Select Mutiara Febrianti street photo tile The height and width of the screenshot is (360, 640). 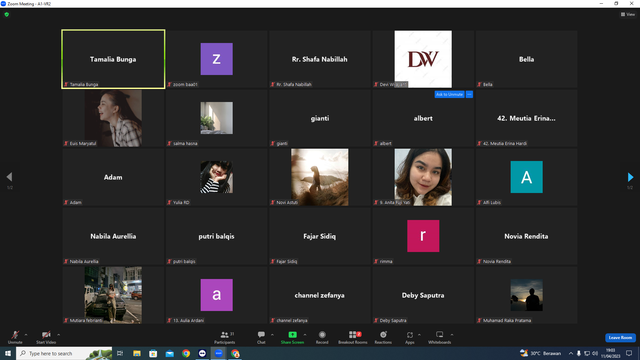point(113,295)
